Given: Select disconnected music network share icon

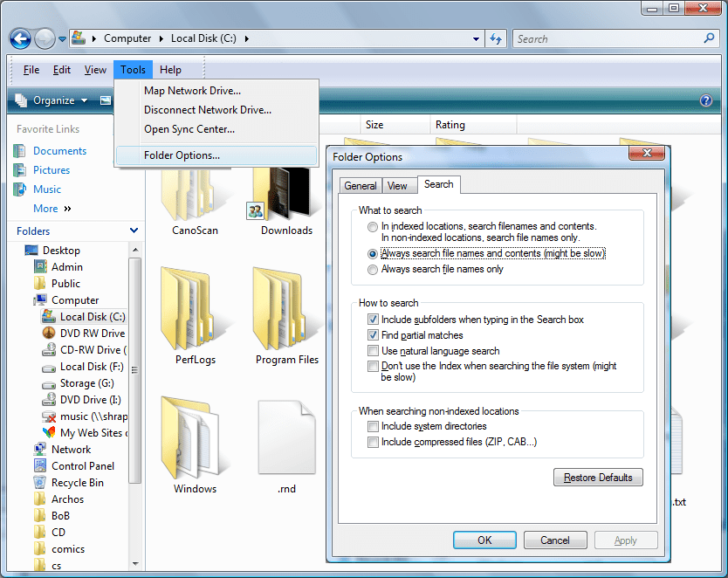Looking at the screenshot, I should pos(49,416).
